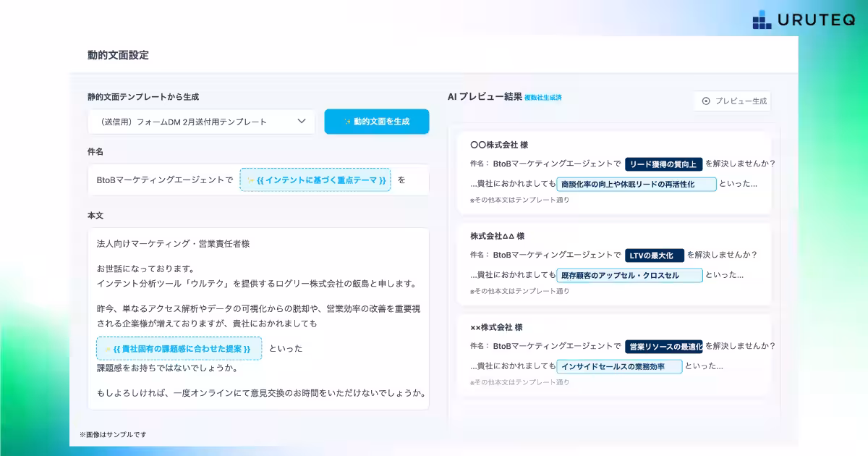Image resolution: width=868 pixels, height=456 pixels.
Task: Click the 課題感をお持ちではないでしょうか line
Action: pyautogui.click(x=167, y=368)
